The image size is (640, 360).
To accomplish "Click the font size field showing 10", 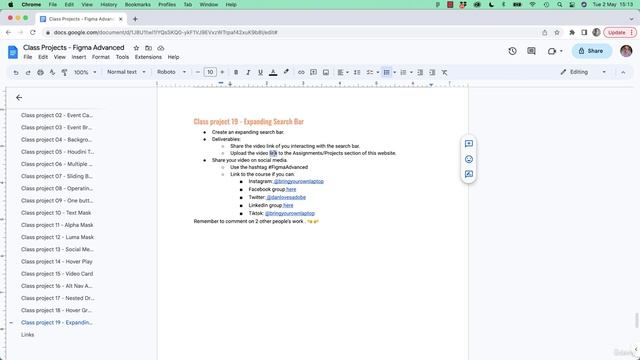I will [x=210, y=72].
